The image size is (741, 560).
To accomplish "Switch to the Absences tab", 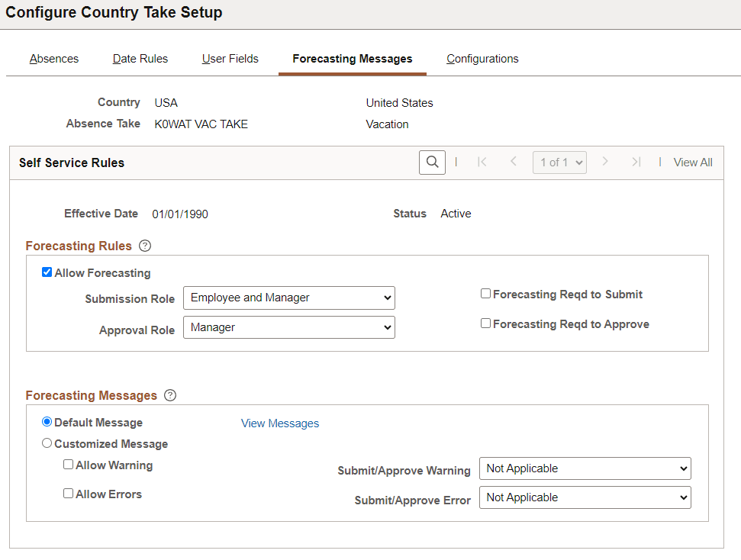I will click(x=53, y=58).
